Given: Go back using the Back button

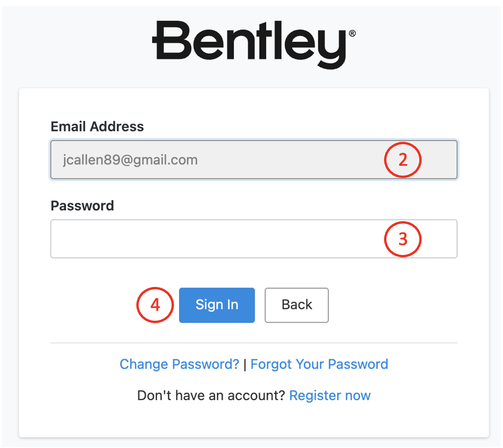Looking at the screenshot, I should (x=297, y=305).
